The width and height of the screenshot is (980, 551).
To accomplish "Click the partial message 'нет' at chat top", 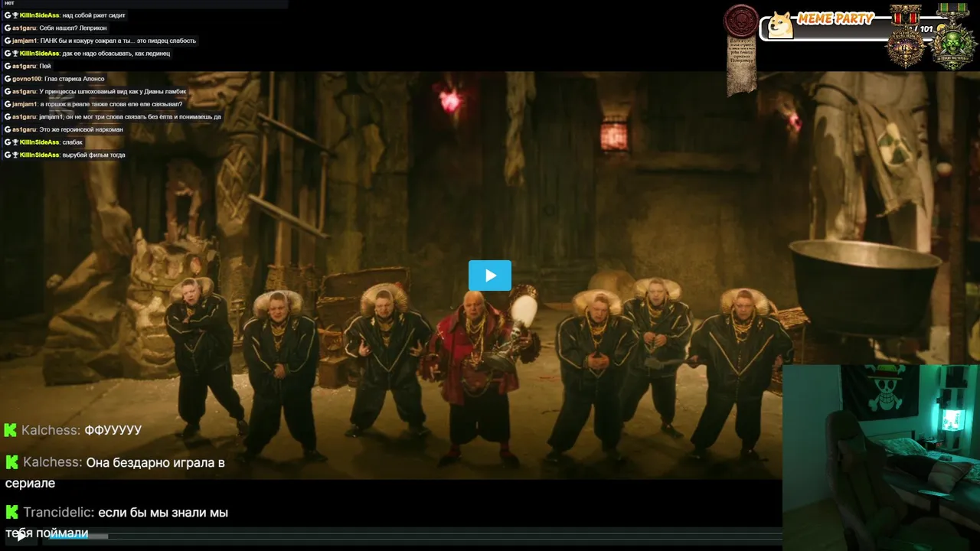I will pos(9,3).
